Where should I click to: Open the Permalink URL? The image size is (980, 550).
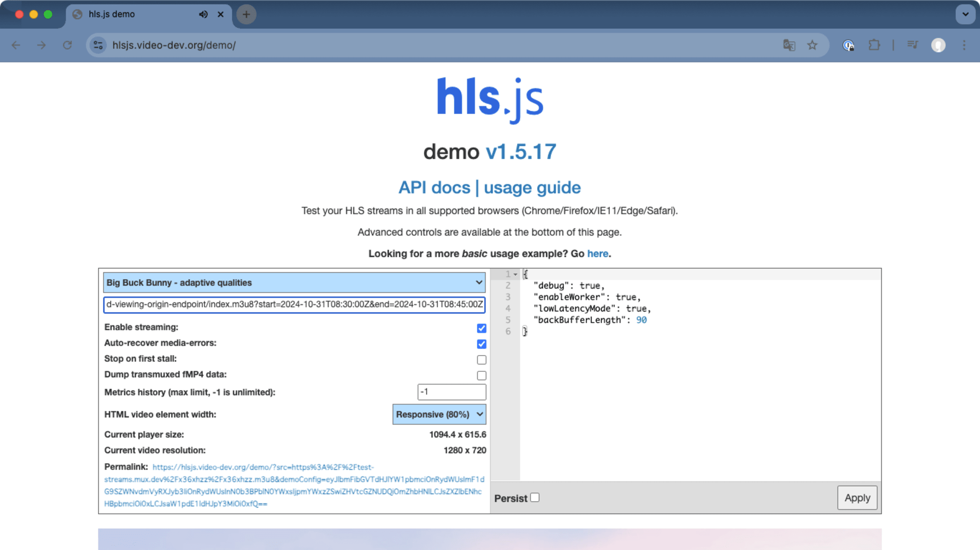click(x=294, y=485)
